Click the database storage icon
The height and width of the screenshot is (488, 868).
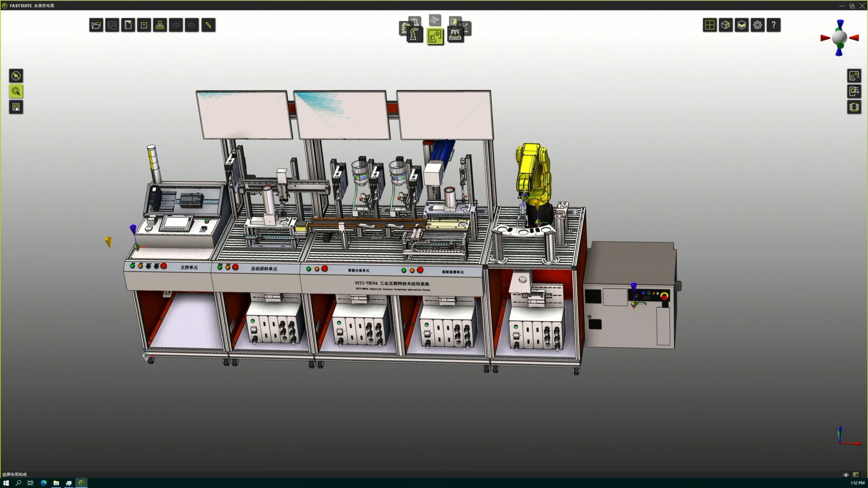point(112,25)
